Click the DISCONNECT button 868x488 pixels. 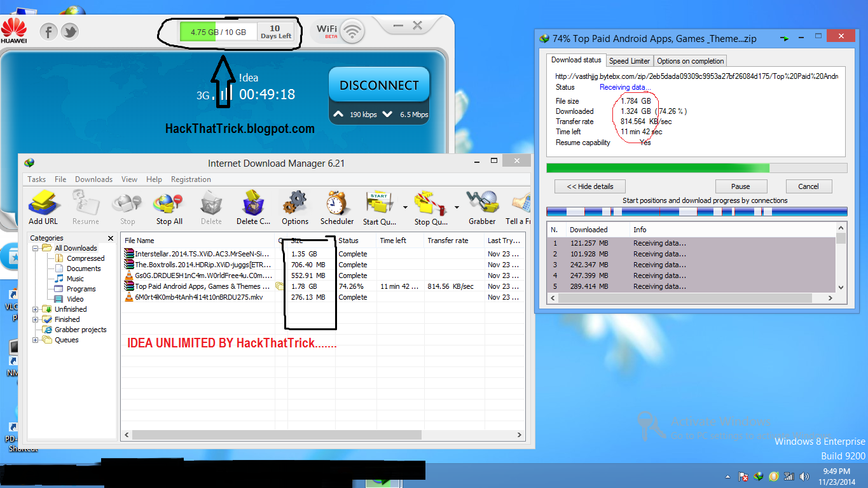[379, 85]
